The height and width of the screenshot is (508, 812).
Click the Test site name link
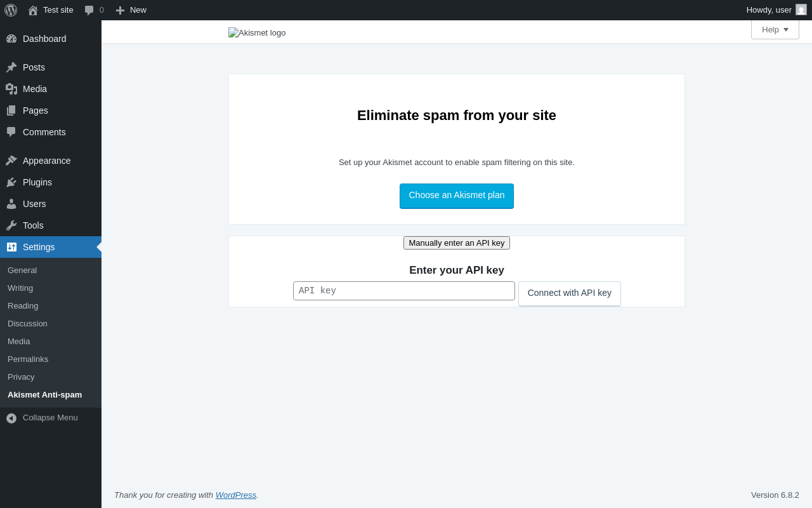[x=58, y=10]
